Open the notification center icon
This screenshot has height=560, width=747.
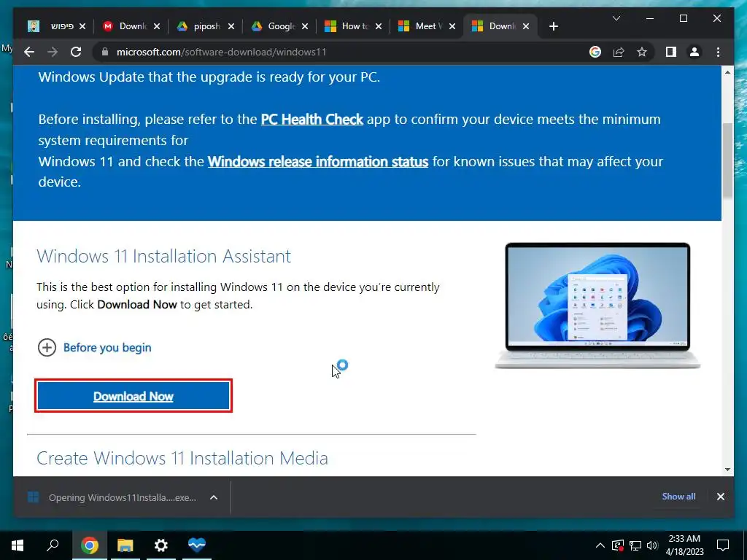[723, 545]
